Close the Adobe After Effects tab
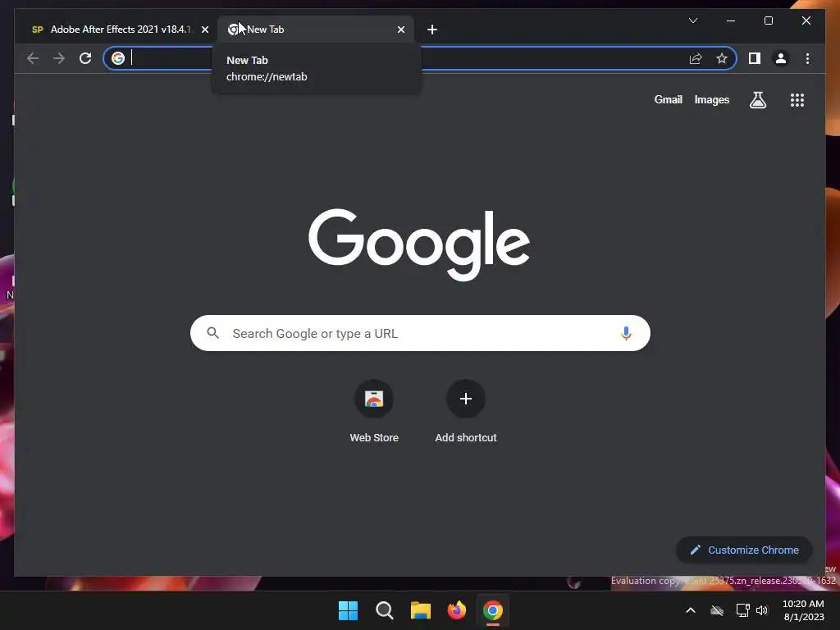Screen dimensions: 840x630 204,30
